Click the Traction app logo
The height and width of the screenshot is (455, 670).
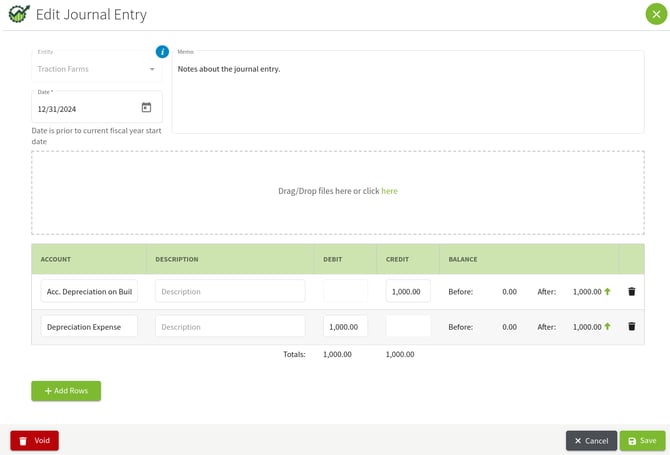18,14
